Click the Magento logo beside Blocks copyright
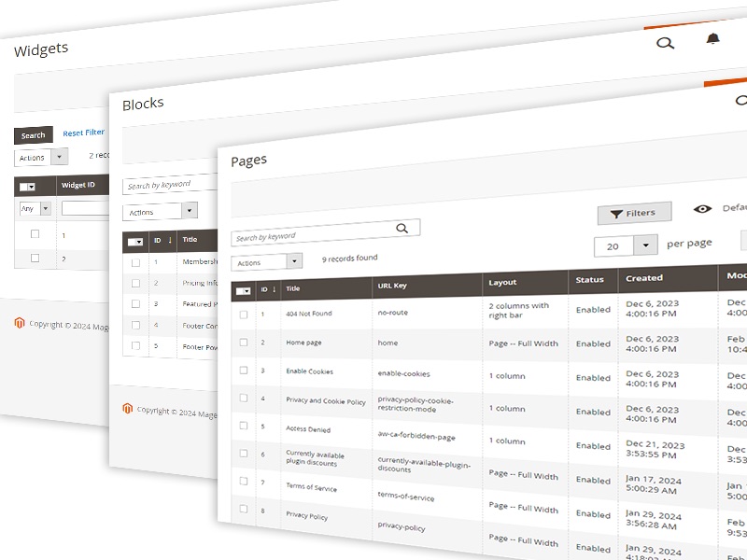 127,408
